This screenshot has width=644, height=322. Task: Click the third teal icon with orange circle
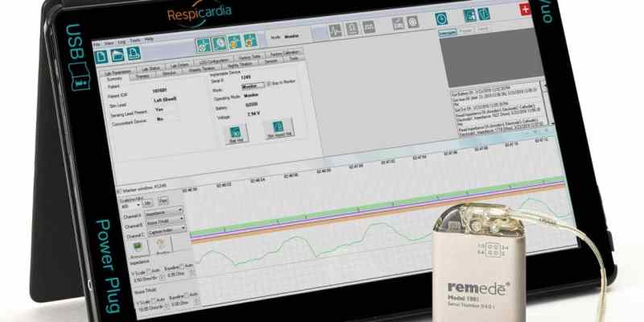tap(234, 42)
